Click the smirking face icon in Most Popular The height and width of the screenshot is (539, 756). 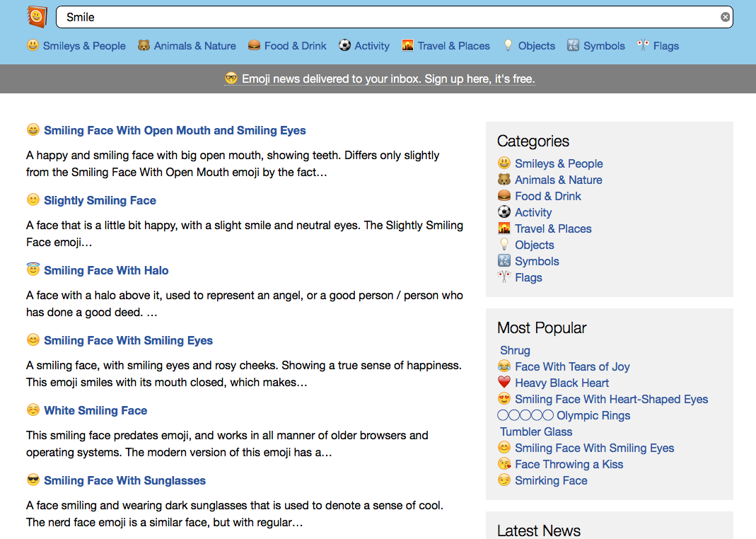[504, 480]
